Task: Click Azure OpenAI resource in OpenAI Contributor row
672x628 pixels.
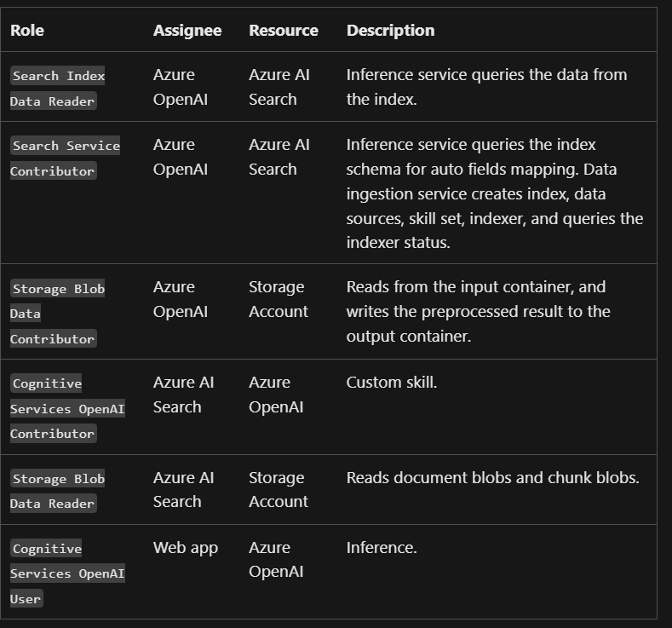Action: [x=276, y=395]
